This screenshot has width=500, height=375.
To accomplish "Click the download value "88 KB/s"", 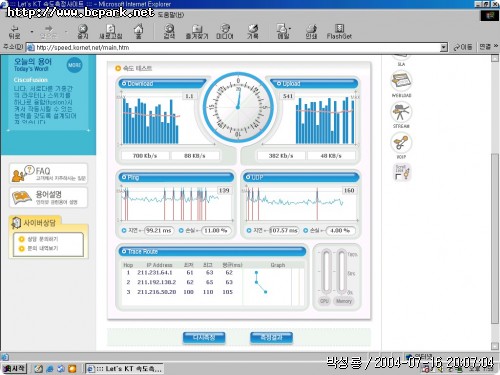I will (195, 156).
